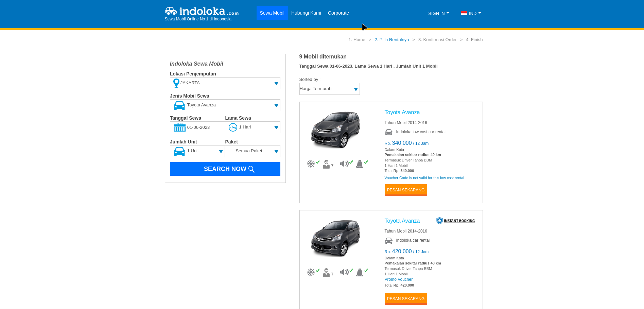Click the 'Sewa Mobil Online No 1 di Indonesia' tagline
The width and height of the screenshot is (644, 309).
pyautogui.click(x=198, y=19)
